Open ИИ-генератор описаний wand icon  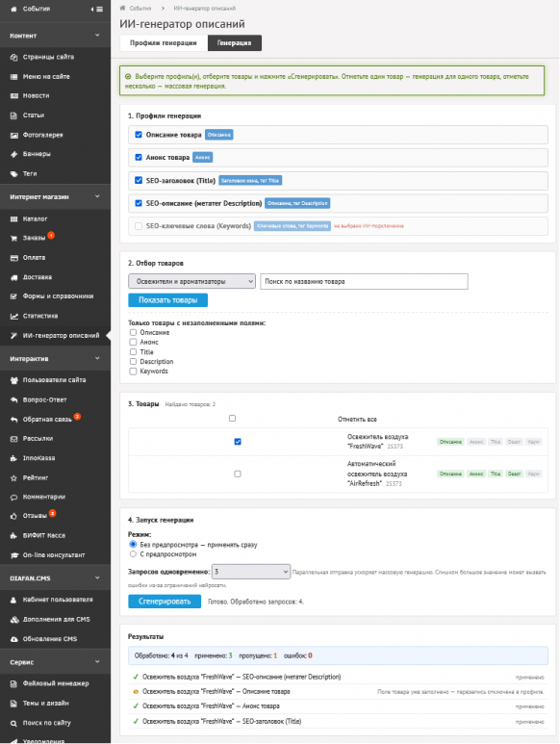(13, 336)
